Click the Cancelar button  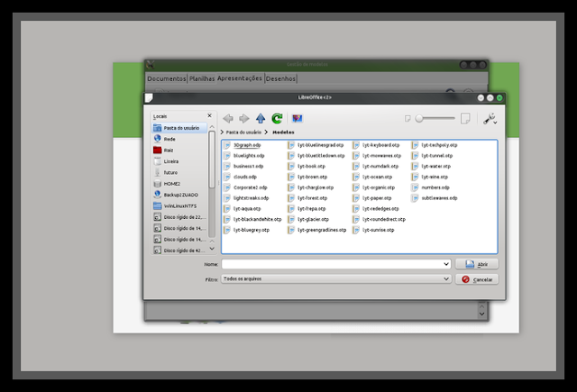477,279
